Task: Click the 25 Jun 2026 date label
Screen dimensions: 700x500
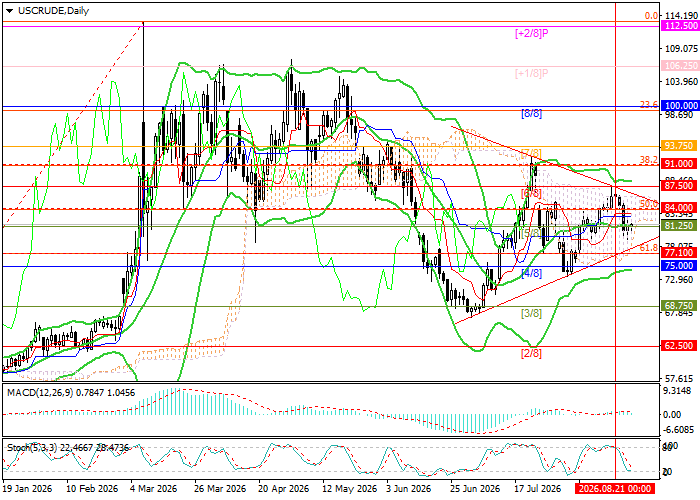Action: pyautogui.click(x=475, y=488)
